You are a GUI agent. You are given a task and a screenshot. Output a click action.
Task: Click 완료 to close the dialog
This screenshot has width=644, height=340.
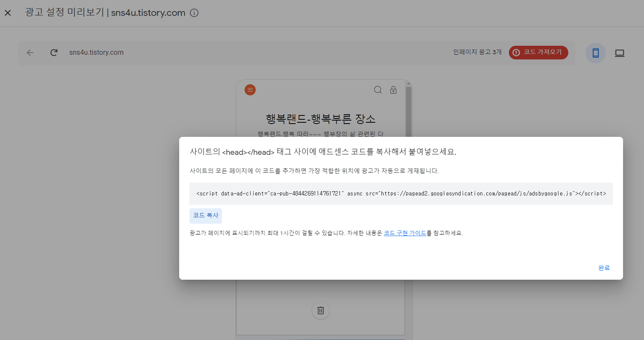coord(604,268)
